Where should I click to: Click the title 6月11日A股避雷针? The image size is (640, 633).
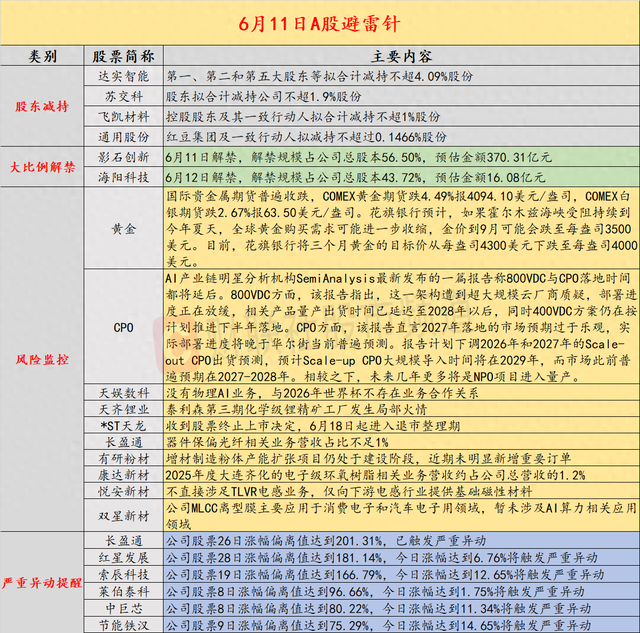[x=319, y=24]
